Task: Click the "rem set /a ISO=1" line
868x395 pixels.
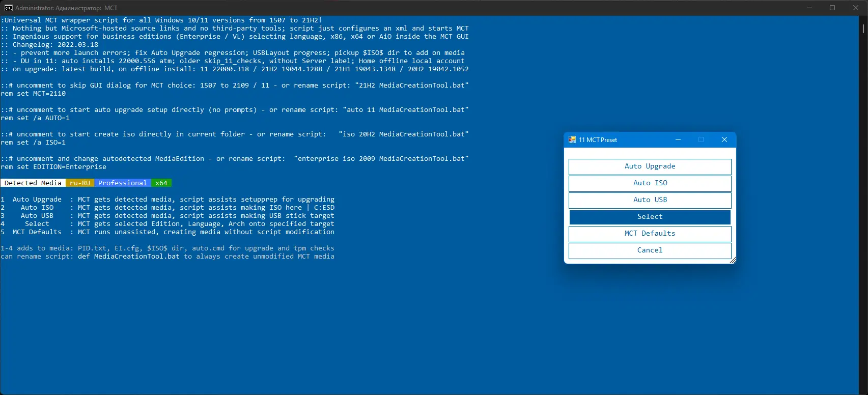Action: pos(33,143)
